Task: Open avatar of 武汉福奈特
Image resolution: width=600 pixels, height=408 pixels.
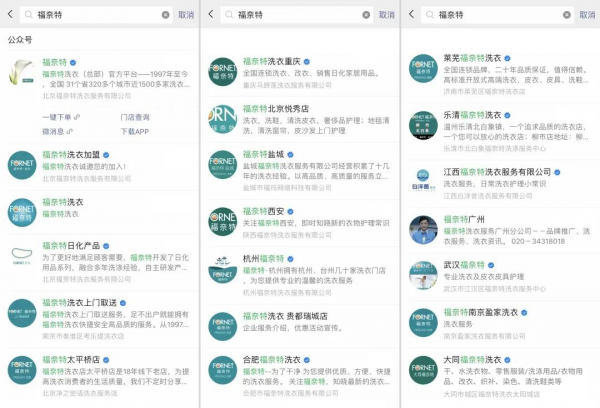Action: point(423,275)
